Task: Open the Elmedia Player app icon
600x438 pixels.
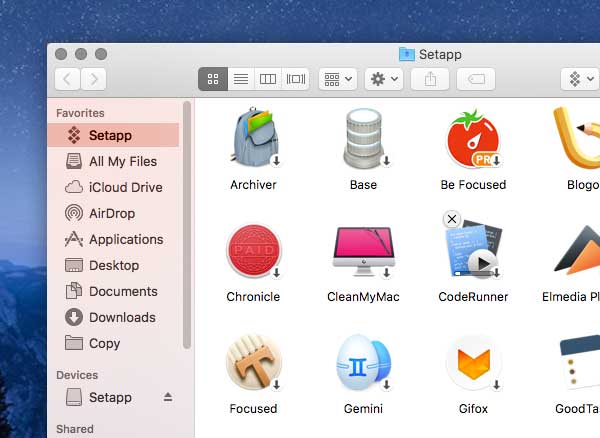Action: (x=578, y=251)
